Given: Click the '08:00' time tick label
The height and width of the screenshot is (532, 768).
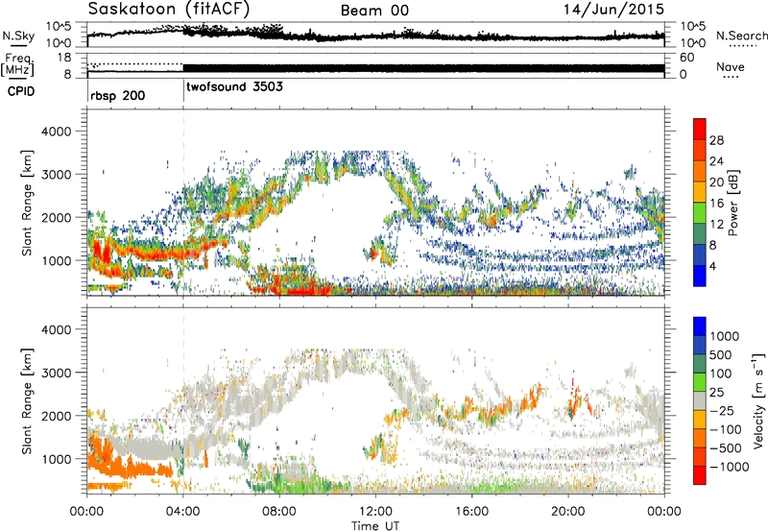Looking at the screenshot, I should (x=279, y=512).
